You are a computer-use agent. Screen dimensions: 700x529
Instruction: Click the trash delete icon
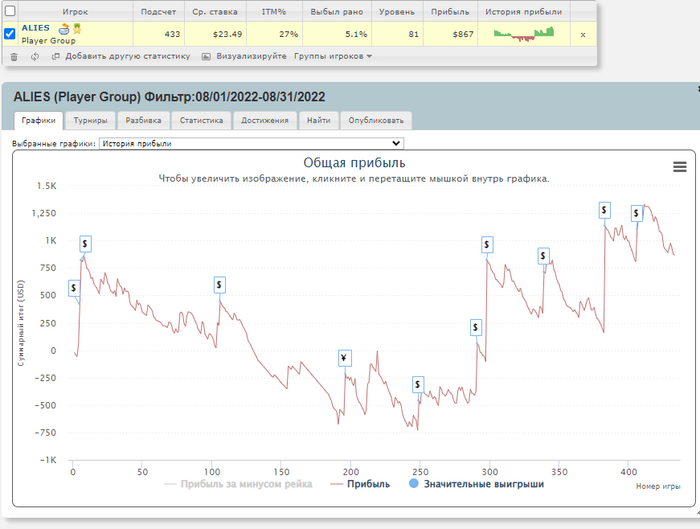[14, 57]
